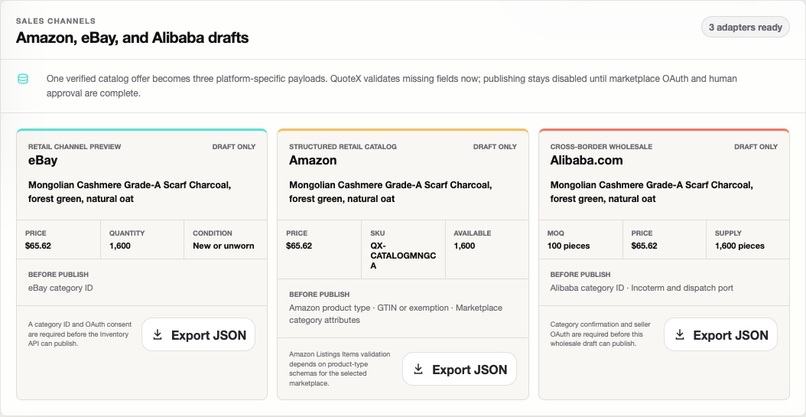Click the Amazon Listings Items validation note
806x417 pixels.
(x=339, y=369)
